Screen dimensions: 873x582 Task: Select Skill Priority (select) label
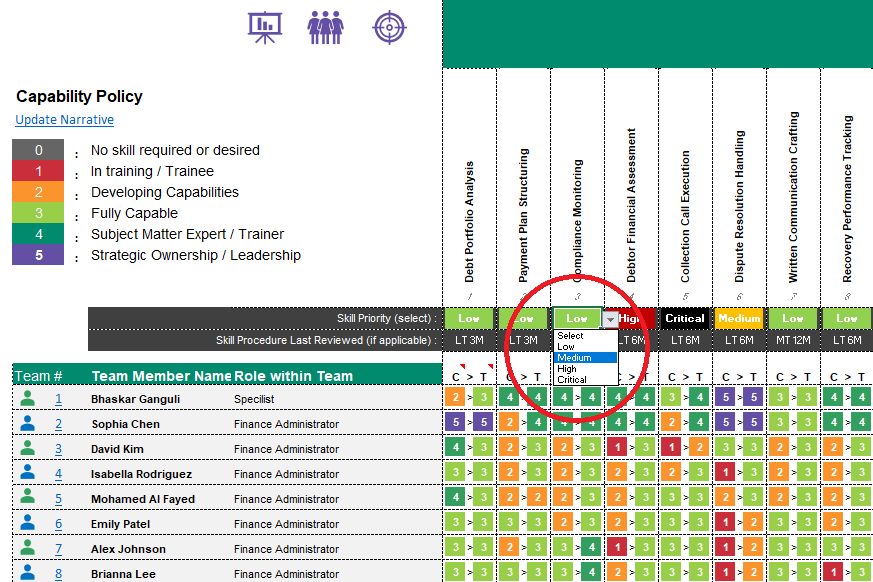pyautogui.click(x=386, y=319)
